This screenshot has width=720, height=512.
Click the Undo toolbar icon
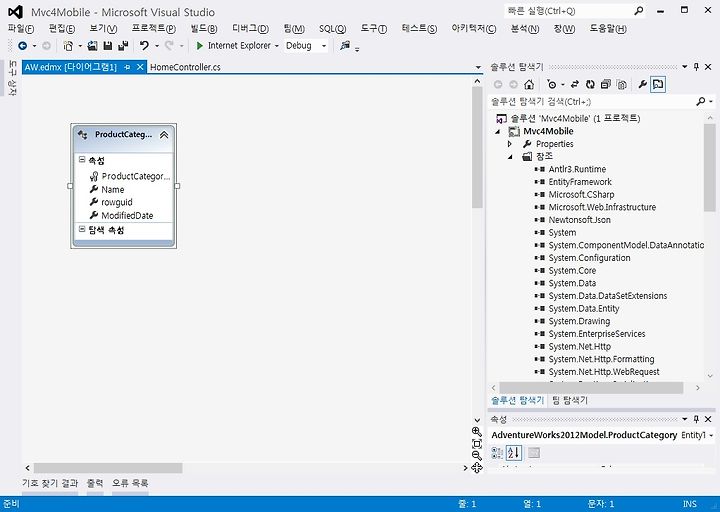click(x=144, y=46)
